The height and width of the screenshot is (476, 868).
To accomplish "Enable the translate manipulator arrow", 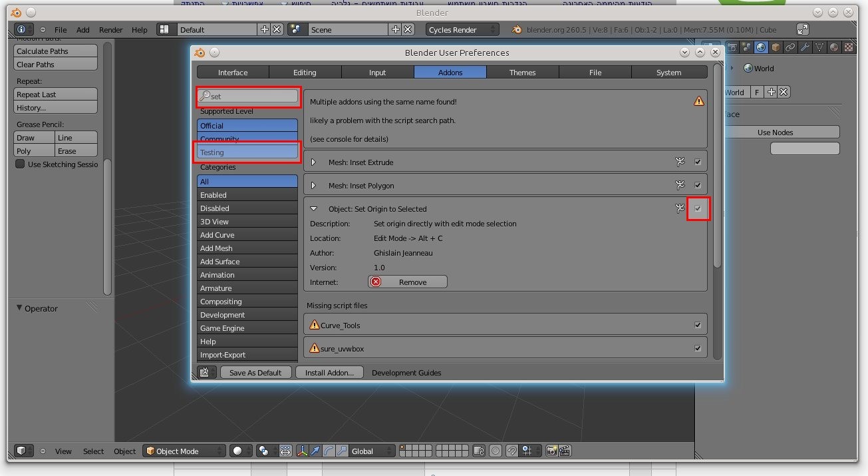I will [316, 451].
